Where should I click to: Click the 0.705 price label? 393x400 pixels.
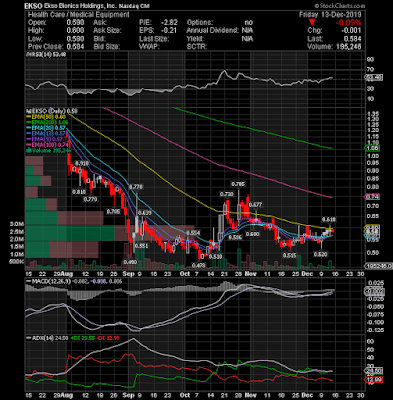click(113, 211)
